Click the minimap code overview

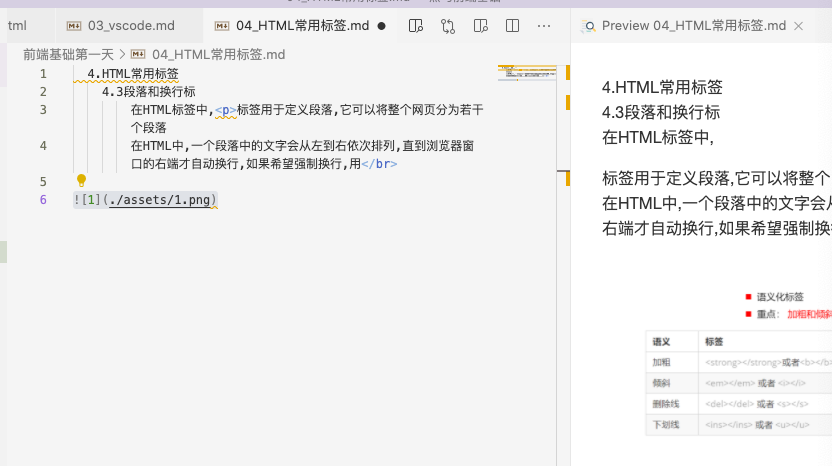coord(527,73)
